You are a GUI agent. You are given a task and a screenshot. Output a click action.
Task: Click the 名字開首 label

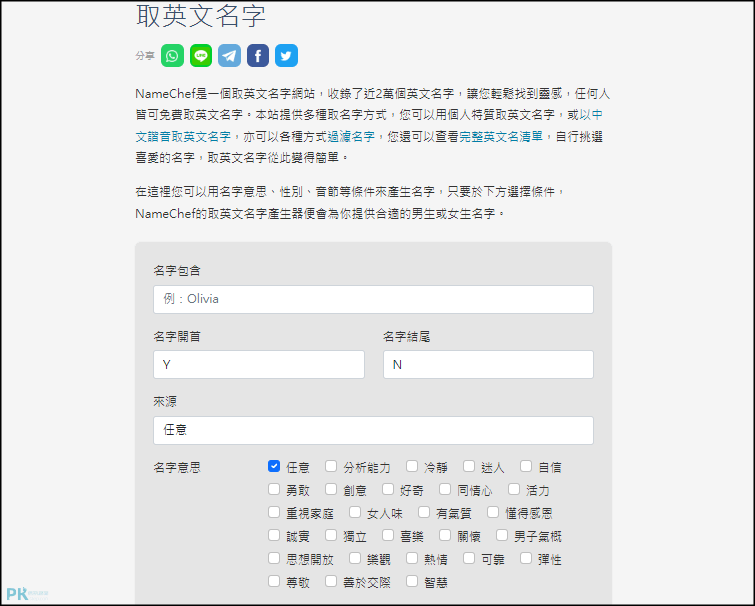(177, 337)
